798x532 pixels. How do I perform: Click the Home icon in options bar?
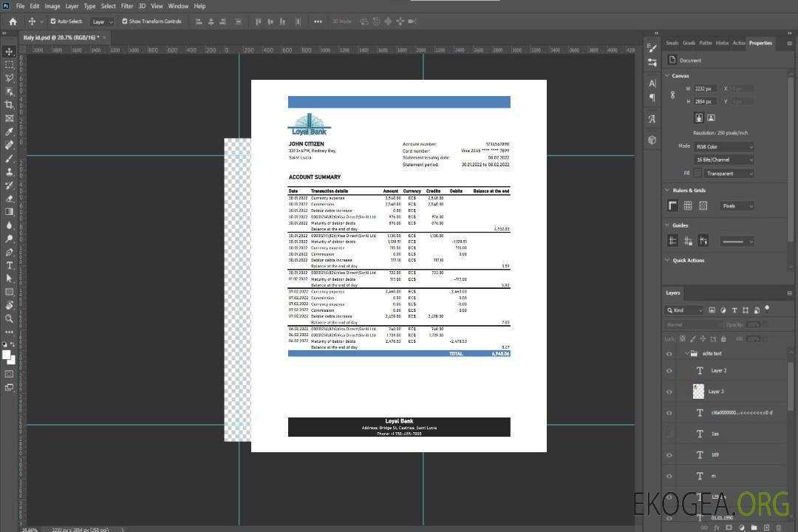13,21
